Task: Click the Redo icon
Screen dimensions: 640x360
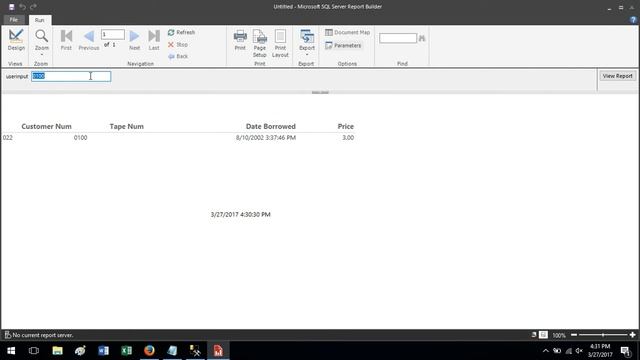Action: 33,7
